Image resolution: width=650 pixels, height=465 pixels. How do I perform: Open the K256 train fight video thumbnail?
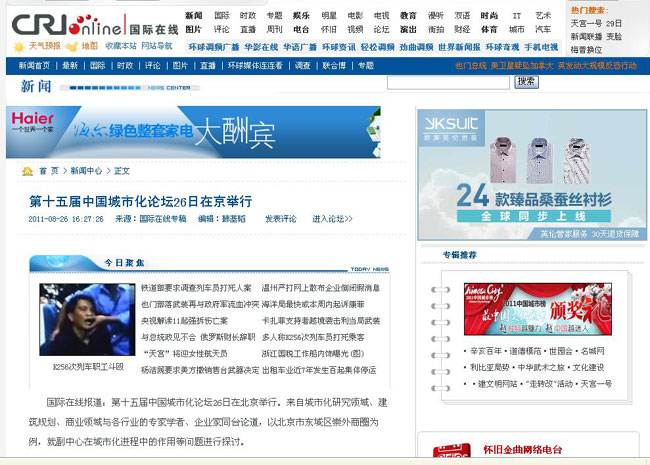click(87, 320)
